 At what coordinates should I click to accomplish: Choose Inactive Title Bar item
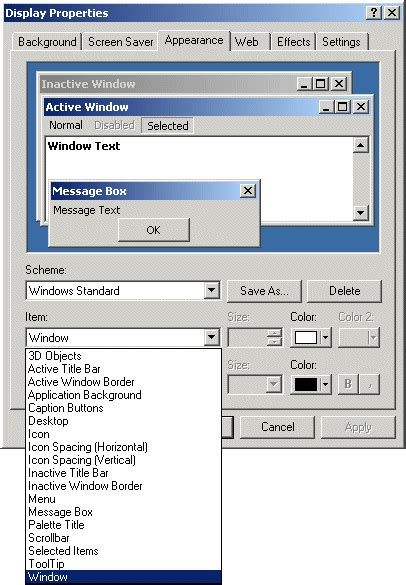tap(124, 473)
